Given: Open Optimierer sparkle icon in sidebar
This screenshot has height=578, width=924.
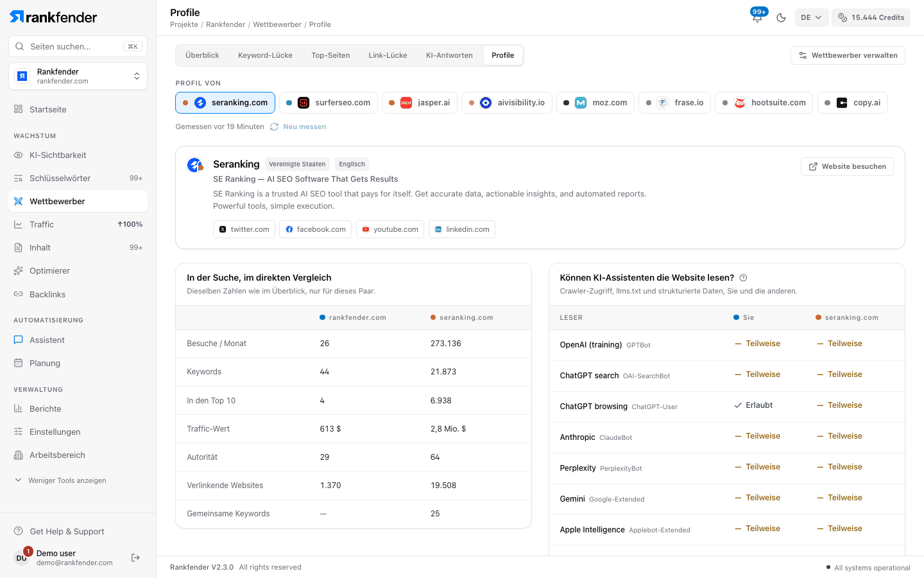Looking at the screenshot, I should pyautogui.click(x=18, y=271).
